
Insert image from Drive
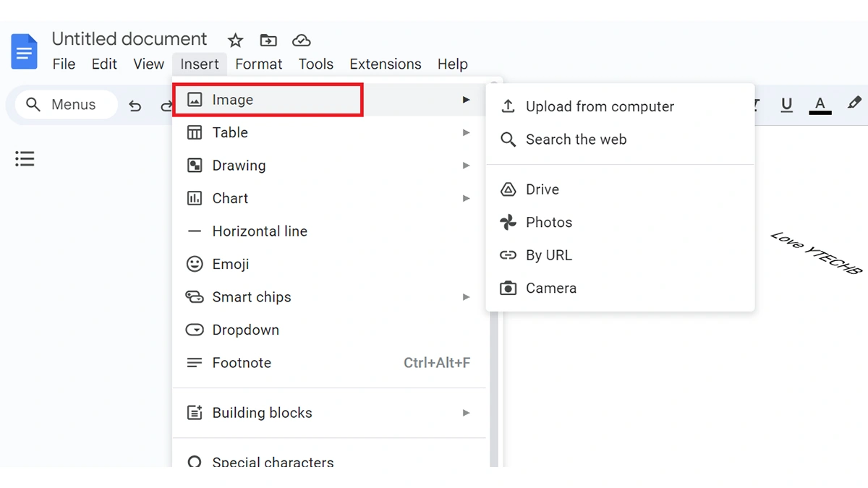click(x=621, y=189)
